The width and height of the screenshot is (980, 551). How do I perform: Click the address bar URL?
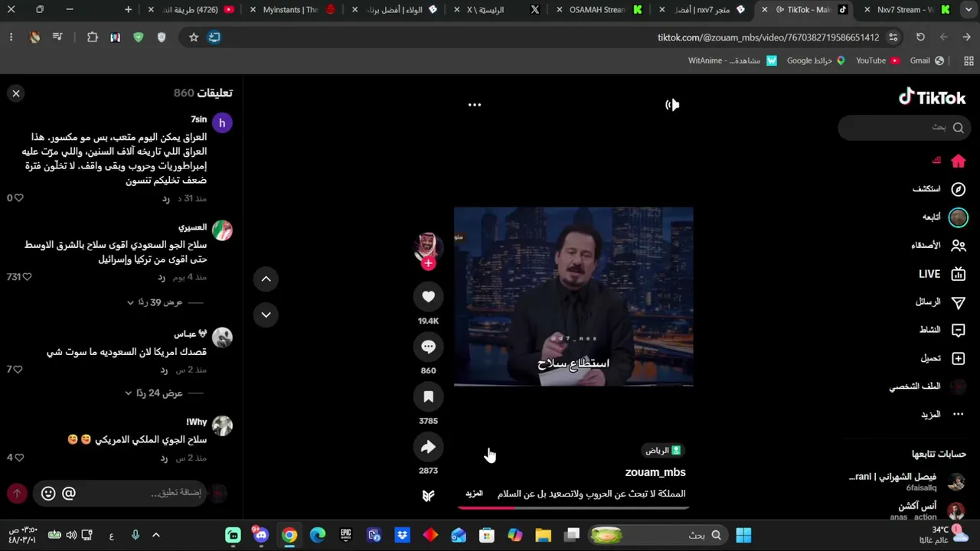coord(768,37)
